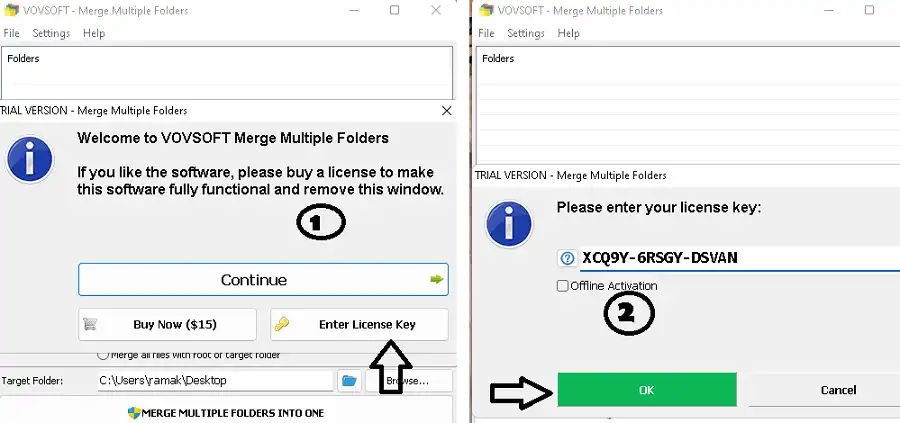Viewport: 900px width, 423px height.
Task: Click the Enter License Key button
Action: pyautogui.click(x=359, y=324)
